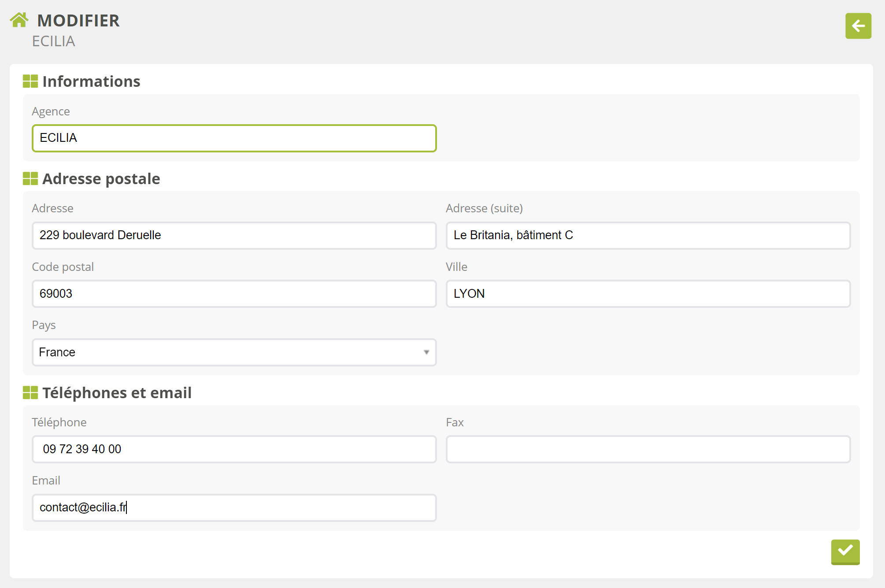Click the Adresse field with boulevard Deruelle

[x=234, y=236]
